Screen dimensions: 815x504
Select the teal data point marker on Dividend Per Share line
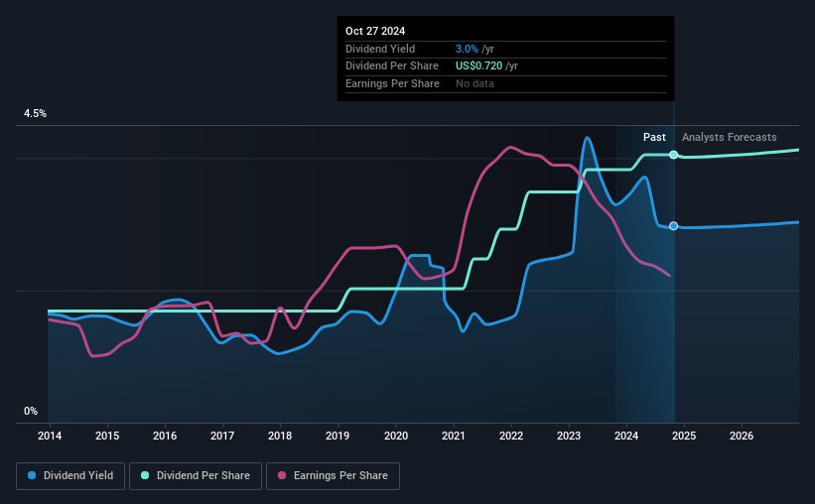[x=674, y=155]
